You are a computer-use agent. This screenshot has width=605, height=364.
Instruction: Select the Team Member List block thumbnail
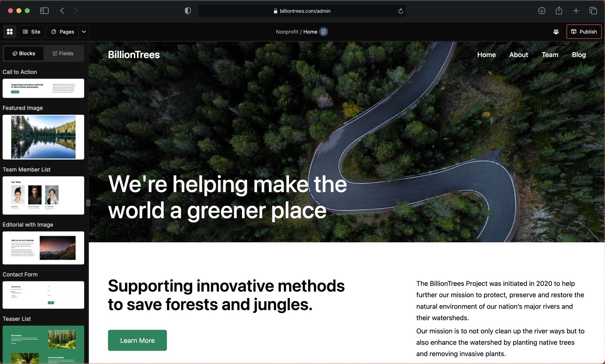tap(43, 195)
